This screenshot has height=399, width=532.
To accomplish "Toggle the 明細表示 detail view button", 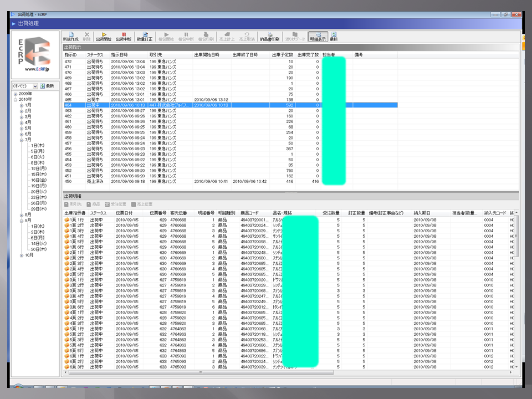I will 318,37.
